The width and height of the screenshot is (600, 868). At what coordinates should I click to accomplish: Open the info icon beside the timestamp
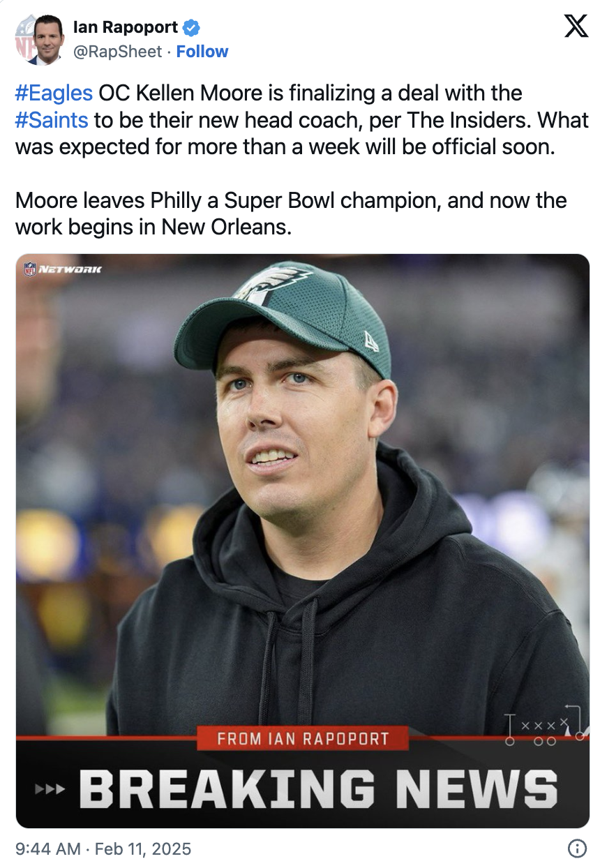(x=577, y=848)
